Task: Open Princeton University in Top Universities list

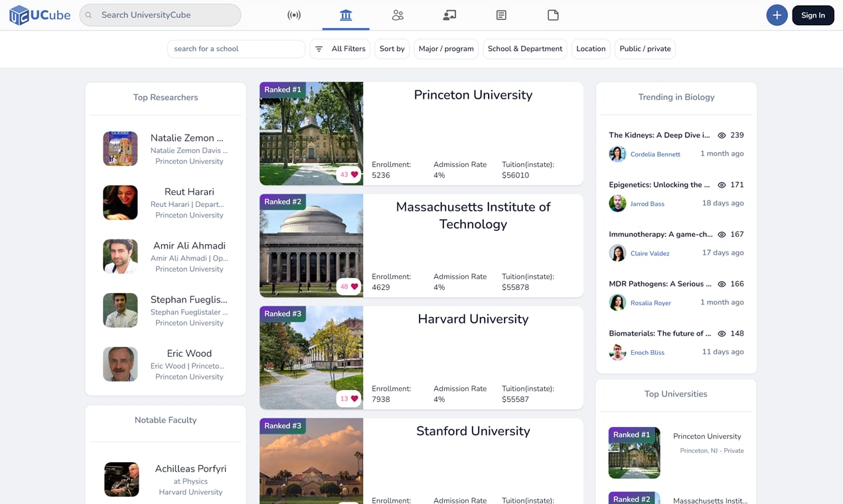Action: click(707, 436)
